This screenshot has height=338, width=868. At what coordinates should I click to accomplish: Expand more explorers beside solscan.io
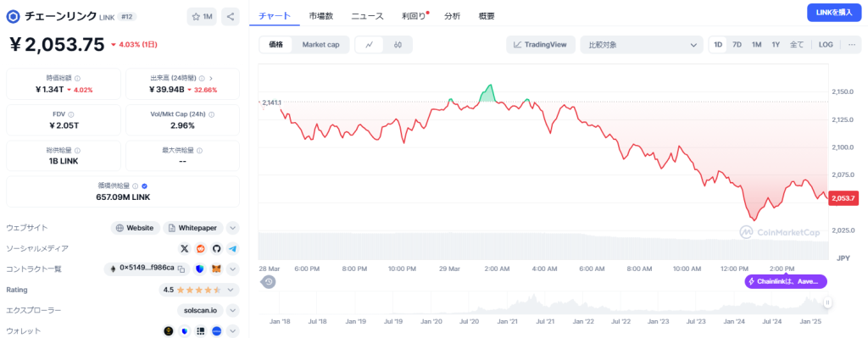[x=232, y=310]
